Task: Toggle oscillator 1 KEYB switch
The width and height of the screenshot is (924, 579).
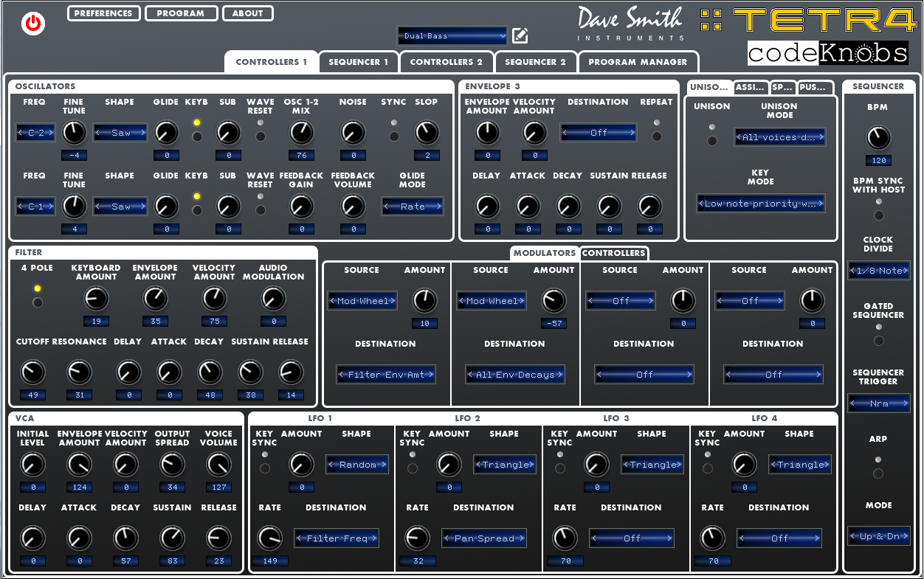Action: click(196, 136)
